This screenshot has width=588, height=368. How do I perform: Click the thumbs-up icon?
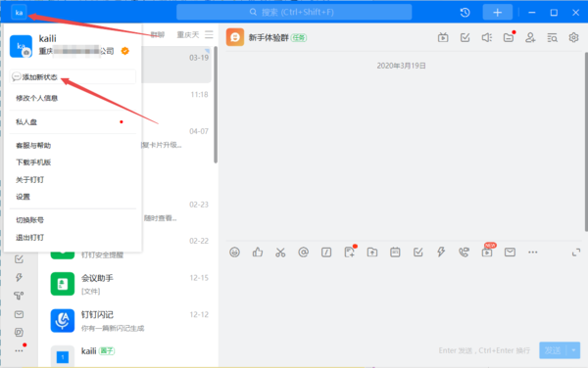click(x=258, y=253)
